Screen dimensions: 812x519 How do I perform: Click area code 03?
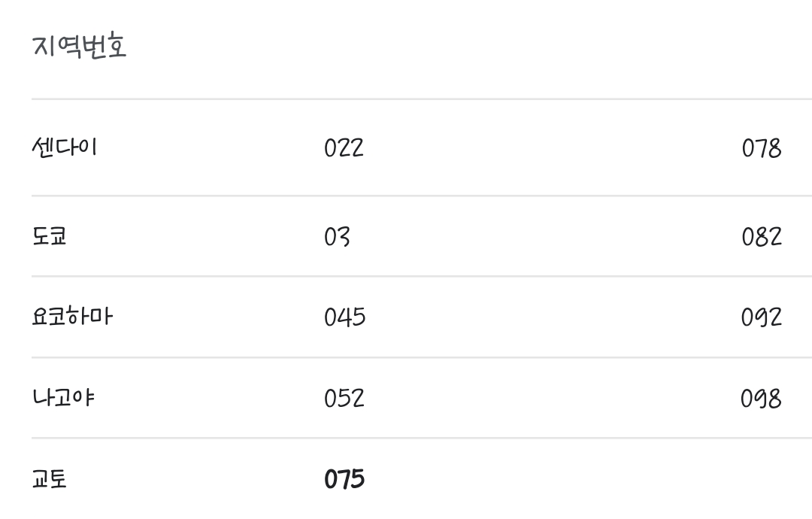click(337, 237)
